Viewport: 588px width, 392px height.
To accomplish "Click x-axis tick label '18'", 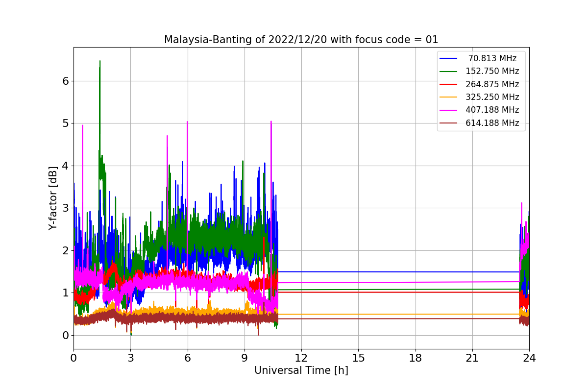I will (x=415, y=358).
